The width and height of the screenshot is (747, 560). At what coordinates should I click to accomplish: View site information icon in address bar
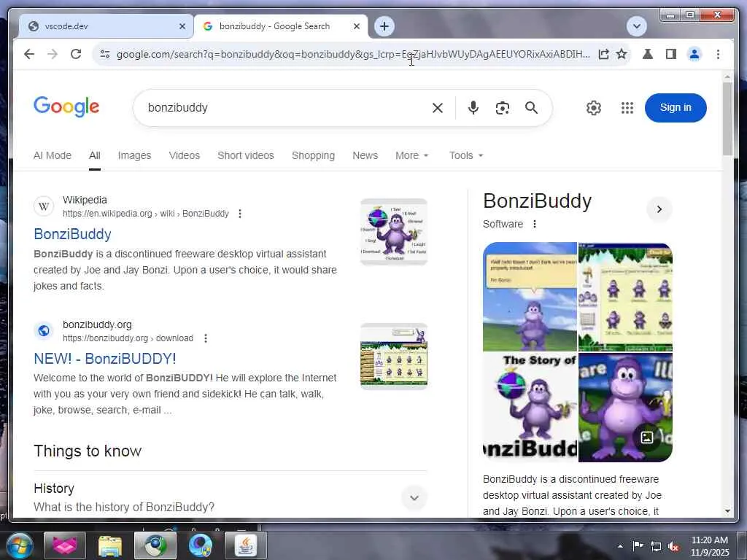pos(105,54)
